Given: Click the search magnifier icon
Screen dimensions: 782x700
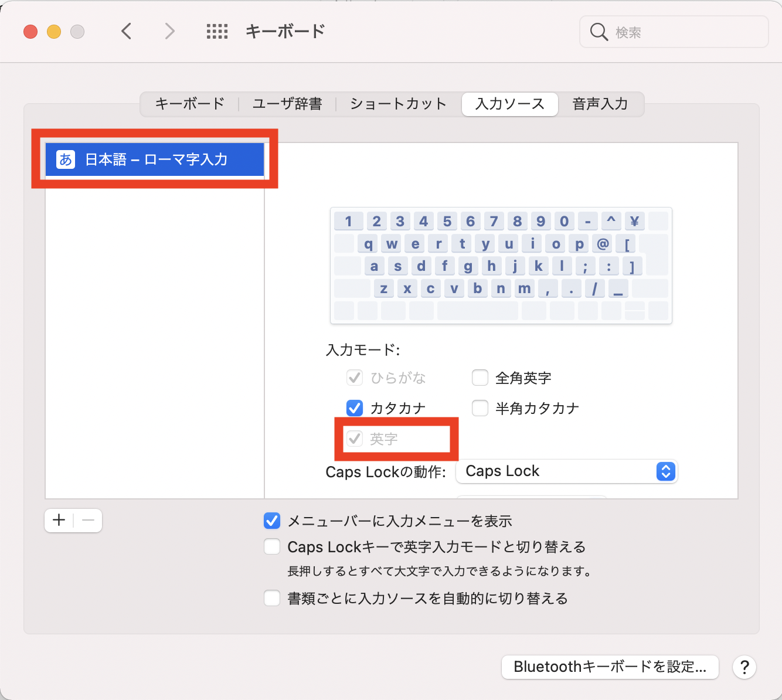Looking at the screenshot, I should point(599,32).
